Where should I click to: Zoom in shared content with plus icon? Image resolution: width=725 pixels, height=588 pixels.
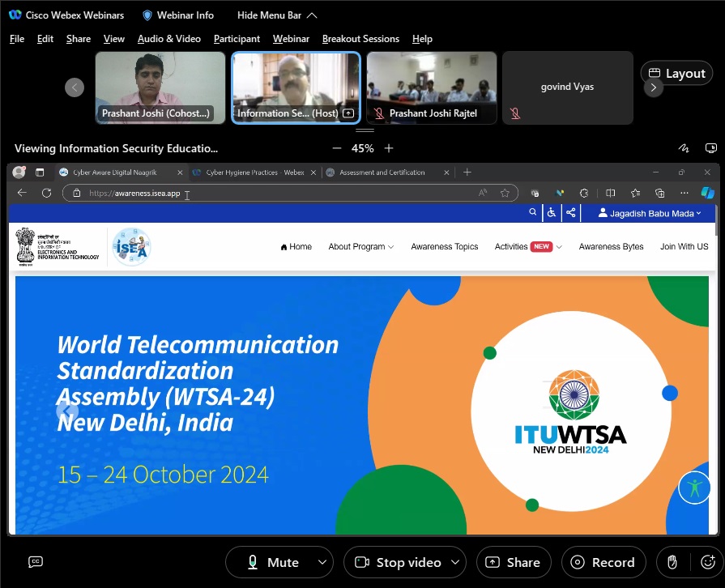[389, 148]
